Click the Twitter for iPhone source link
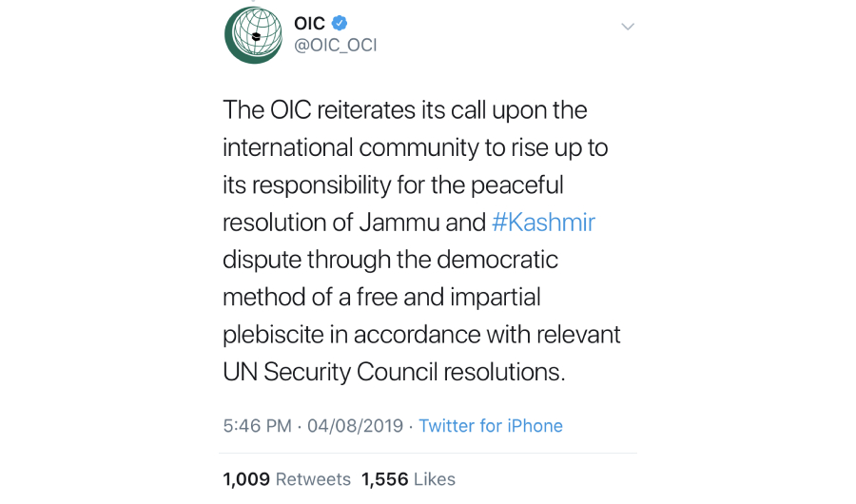Screen dimensions: 856x504 [490, 425]
